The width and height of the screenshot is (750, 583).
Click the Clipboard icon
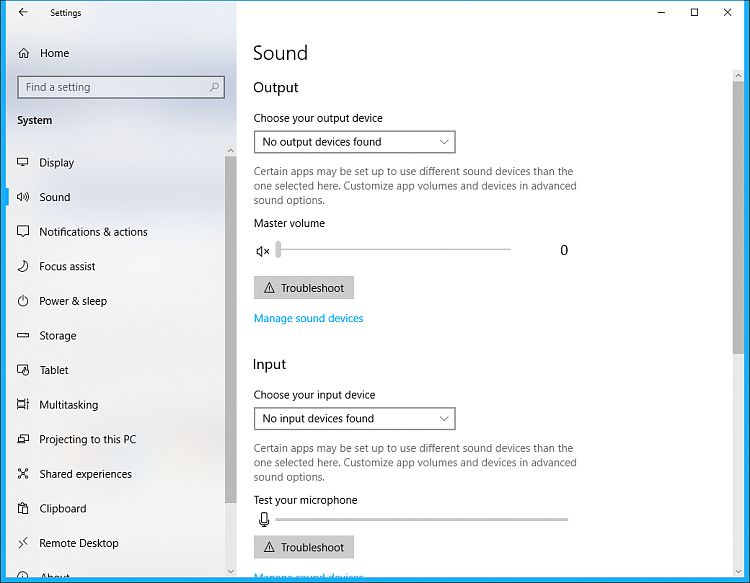tap(22, 508)
